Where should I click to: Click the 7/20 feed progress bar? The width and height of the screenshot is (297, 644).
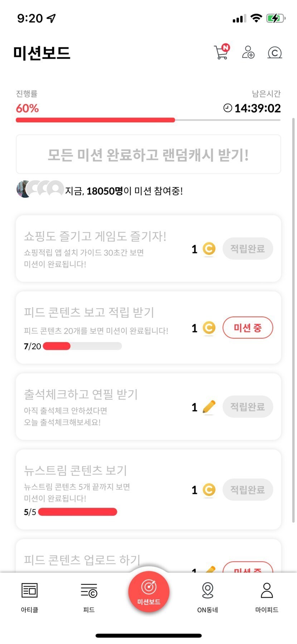[82, 346]
